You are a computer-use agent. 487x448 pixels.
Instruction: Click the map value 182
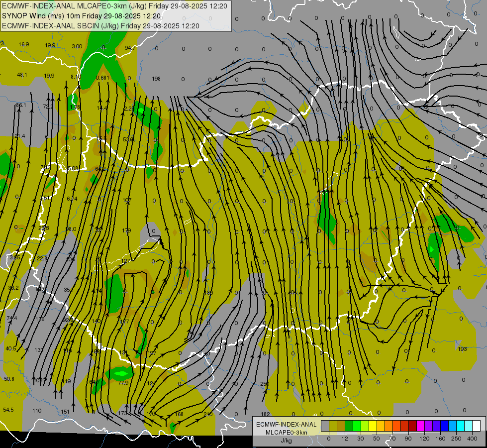click(265, 414)
